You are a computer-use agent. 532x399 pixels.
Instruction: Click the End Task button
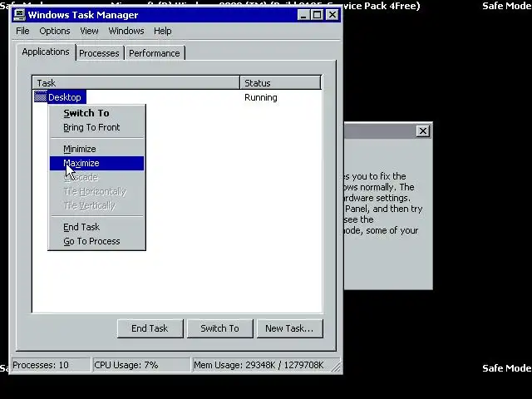point(150,328)
